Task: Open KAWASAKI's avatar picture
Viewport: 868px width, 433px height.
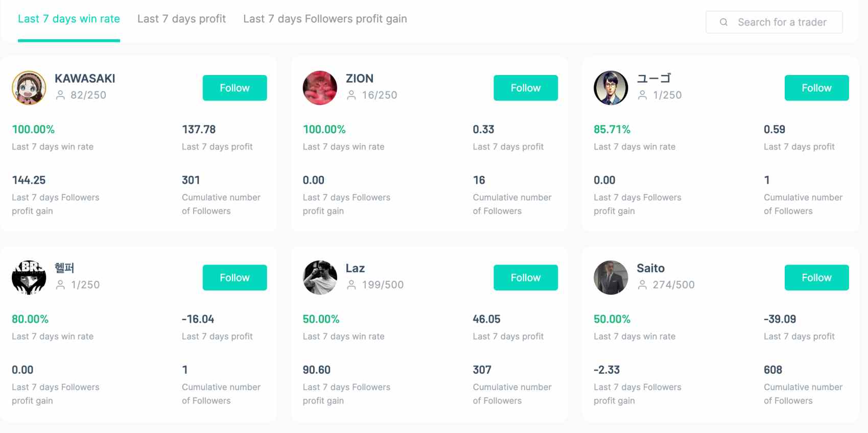Action: click(x=29, y=88)
